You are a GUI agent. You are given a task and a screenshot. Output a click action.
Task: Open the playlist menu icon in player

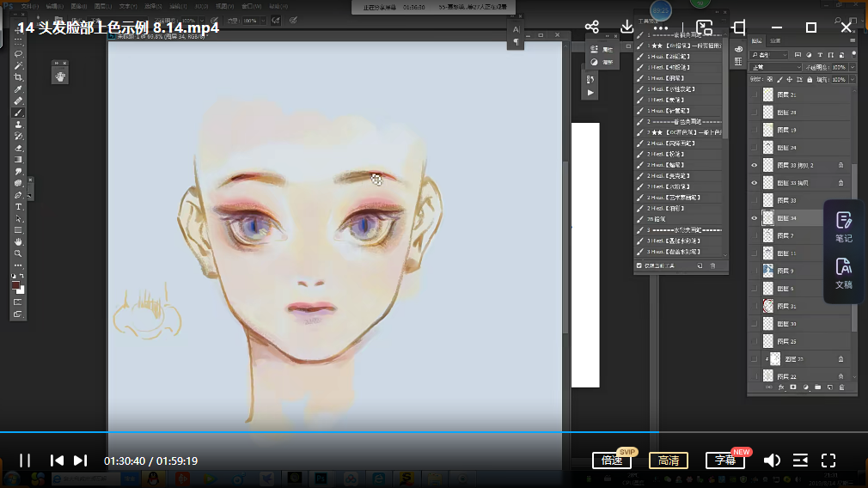(800, 461)
